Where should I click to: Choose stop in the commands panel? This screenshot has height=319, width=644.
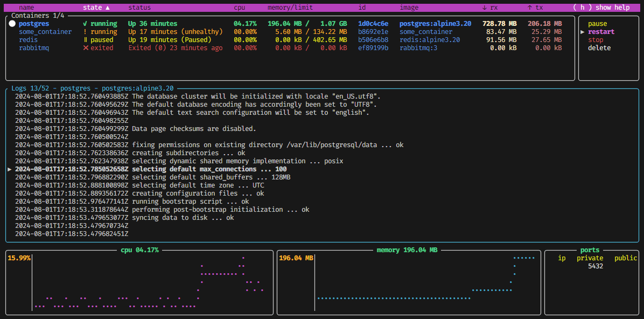[x=596, y=40]
